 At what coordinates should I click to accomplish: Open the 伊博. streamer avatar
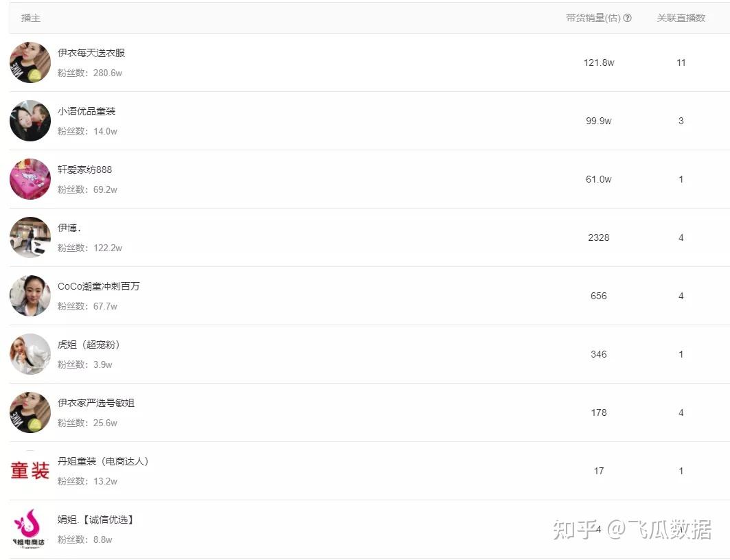pos(30,237)
